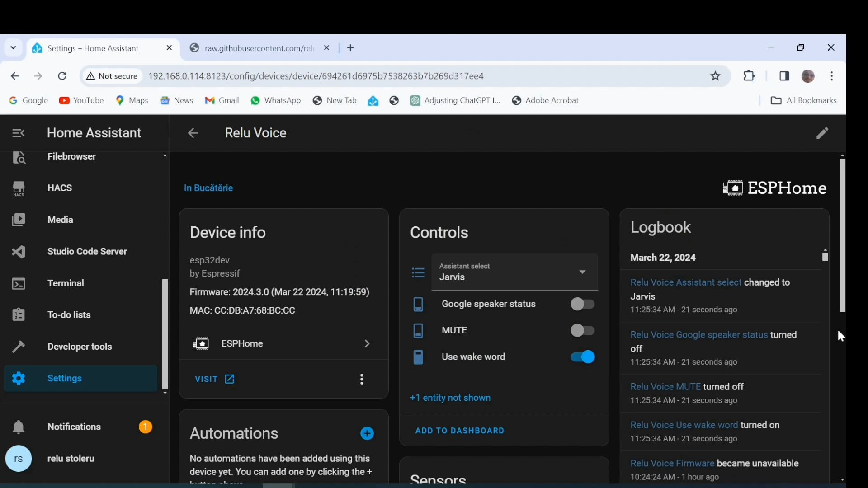Open the ESPHome integration row
Image resolution: width=868 pixels, height=488 pixels.
coord(283,344)
